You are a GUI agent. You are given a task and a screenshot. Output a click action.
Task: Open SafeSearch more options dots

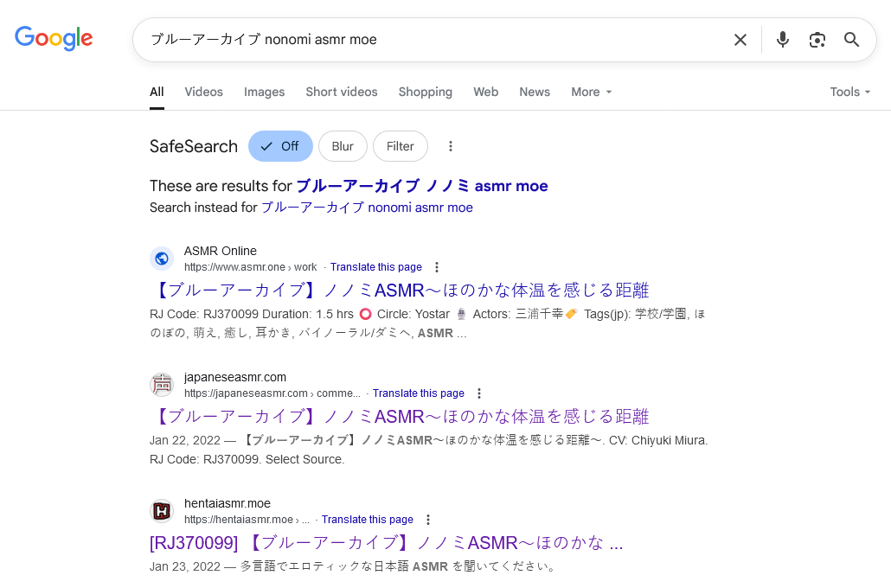coord(451,147)
